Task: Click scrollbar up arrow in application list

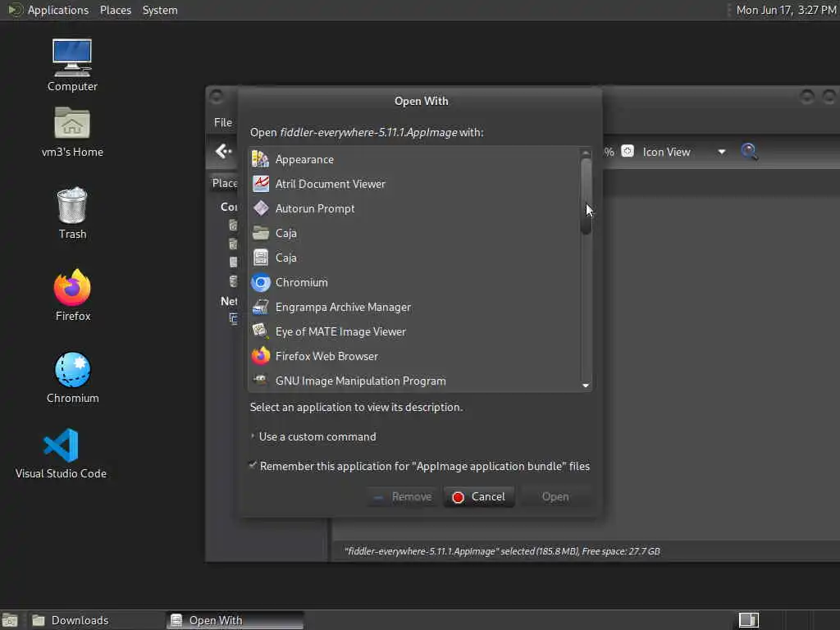Action: tap(586, 153)
